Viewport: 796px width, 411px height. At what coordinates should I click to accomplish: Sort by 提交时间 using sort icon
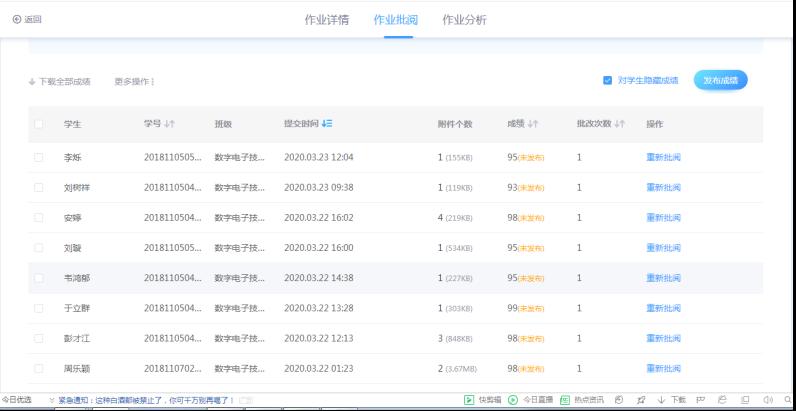pos(327,124)
